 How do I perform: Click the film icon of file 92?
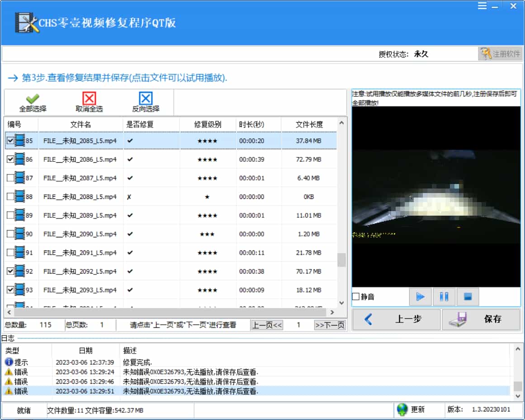(20, 271)
